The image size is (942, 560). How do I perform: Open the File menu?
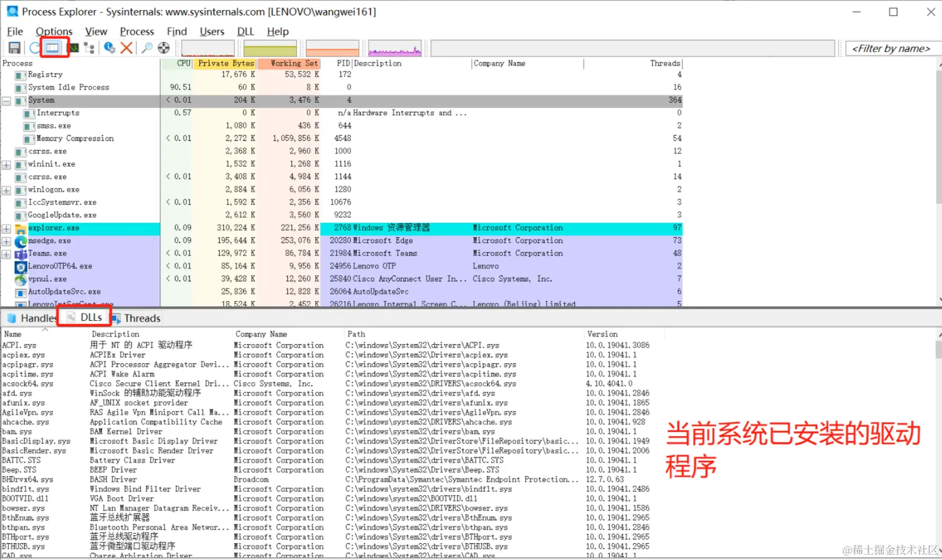(x=15, y=32)
